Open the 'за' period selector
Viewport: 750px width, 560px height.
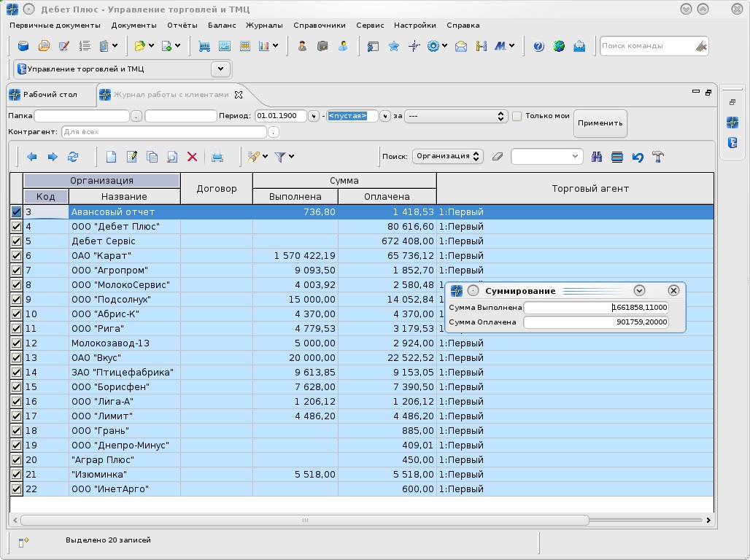[455, 116]
